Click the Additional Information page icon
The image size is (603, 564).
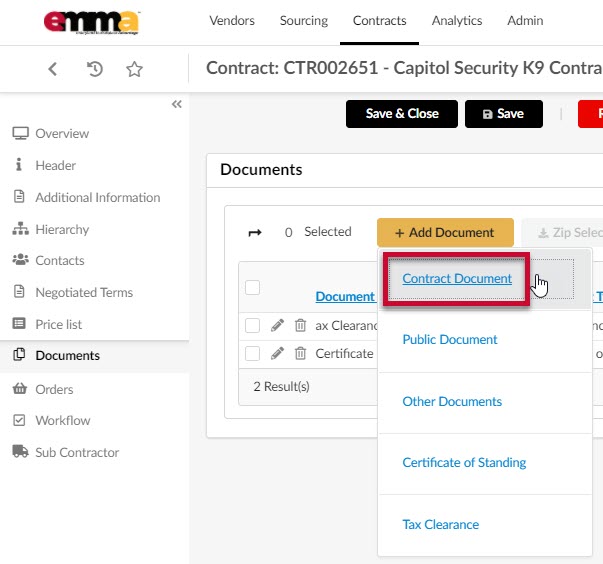click(19, 196)
